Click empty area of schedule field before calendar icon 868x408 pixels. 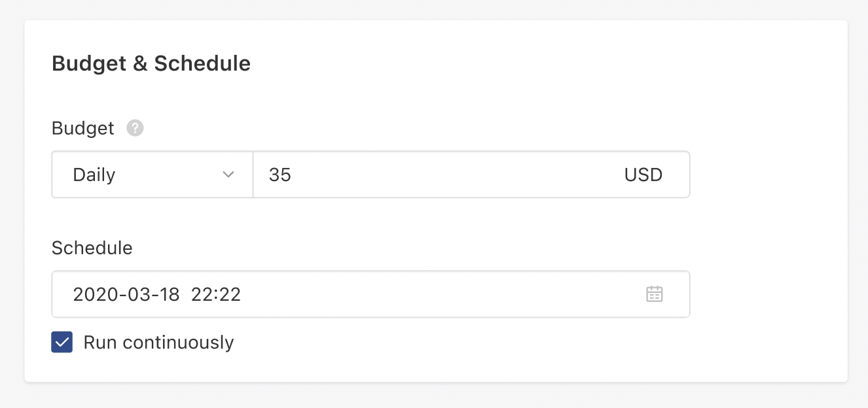tap(445, 294)
